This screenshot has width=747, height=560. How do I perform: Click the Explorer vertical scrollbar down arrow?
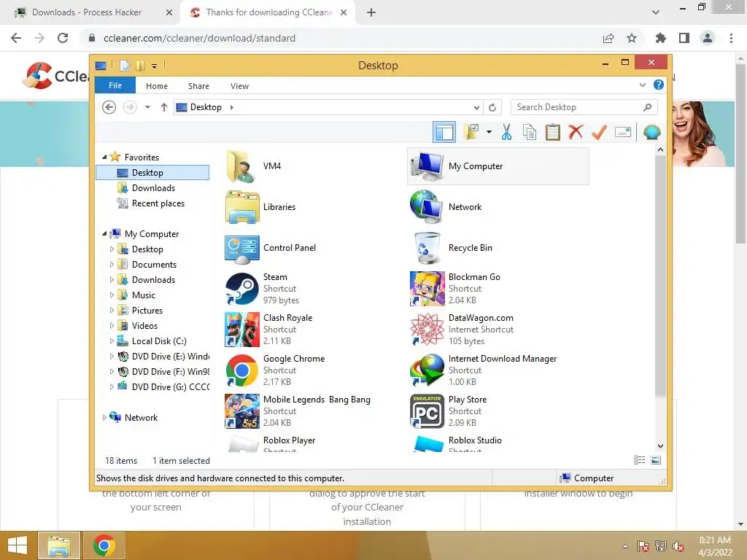[x=660, y=446]
